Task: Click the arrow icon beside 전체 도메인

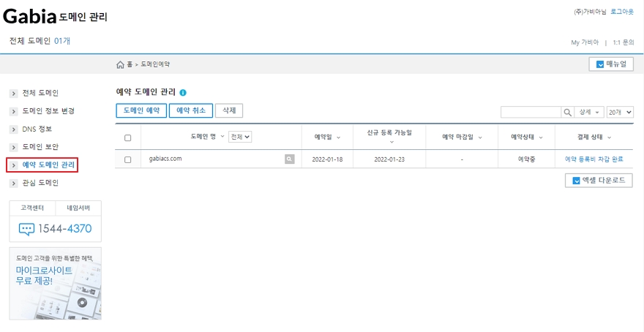Action: pos(13,93)
